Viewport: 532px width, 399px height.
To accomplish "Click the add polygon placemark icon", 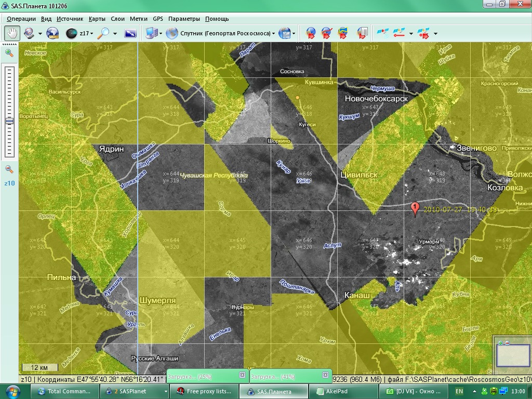I will (x=343, y=33).
